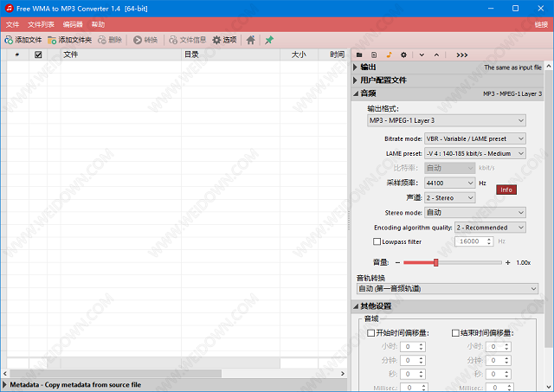Select the document icon in settings panel
Screen dimensions: 554x392
click(x=374, y=55)
